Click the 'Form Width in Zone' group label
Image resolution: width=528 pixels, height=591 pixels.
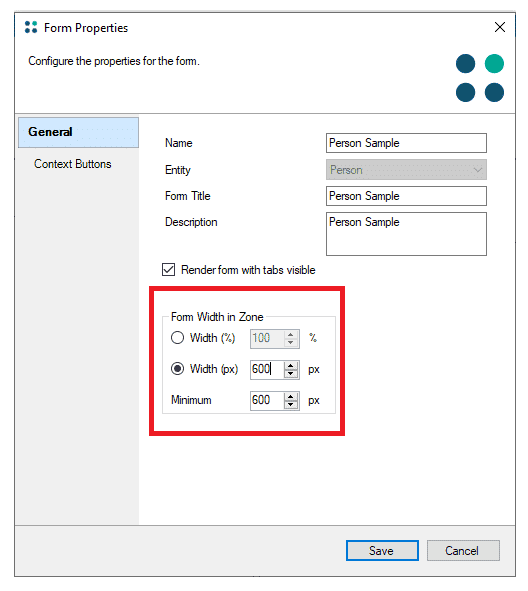(217, 317)
